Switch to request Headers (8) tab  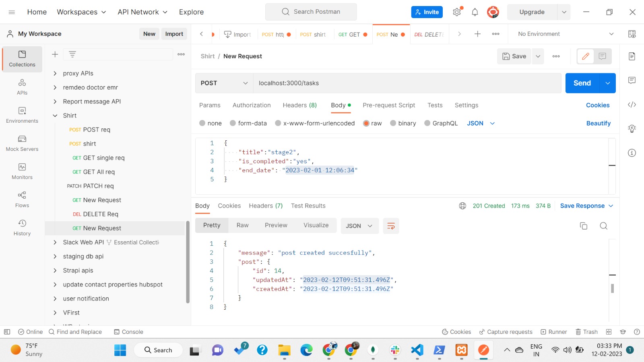click(300, 105)
